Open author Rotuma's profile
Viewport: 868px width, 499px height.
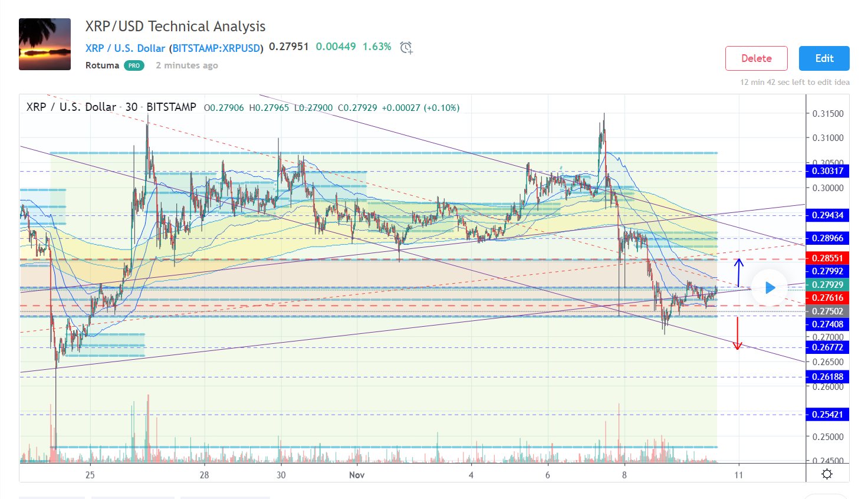click(x=102, y=65)
